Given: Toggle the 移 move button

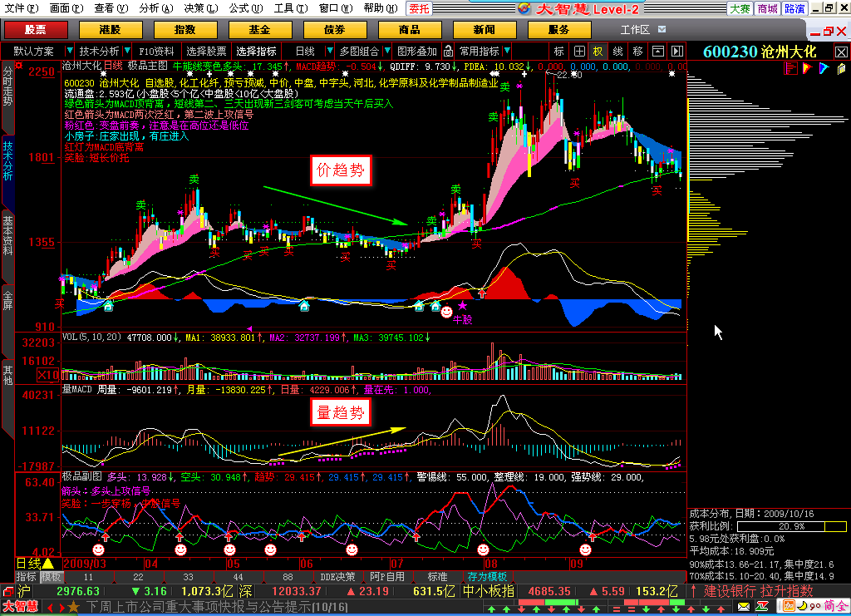Looking at the screenshot, I should (x=637, y=51).
